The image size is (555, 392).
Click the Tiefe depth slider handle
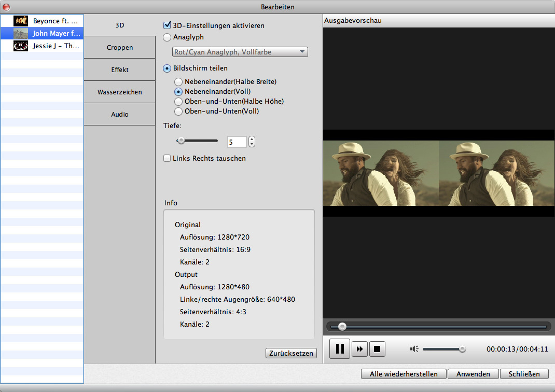pos(181,141)
